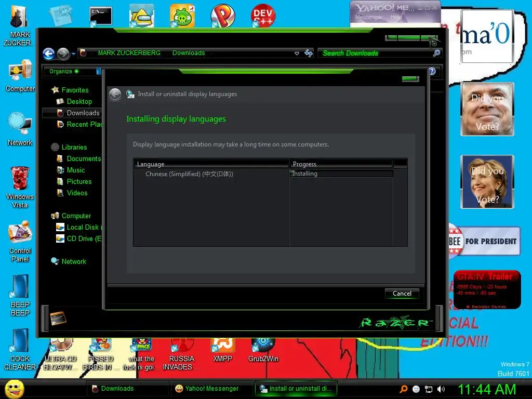
Task: Select Network in Explorer navigation pane
Action: tap(74, 262)
